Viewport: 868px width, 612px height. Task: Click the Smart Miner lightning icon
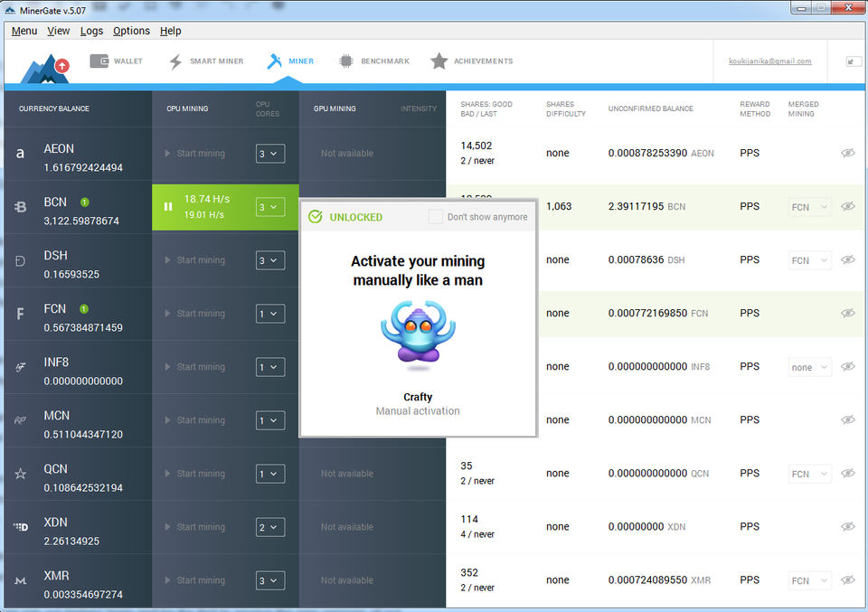pyautogui.click(x=175, y=61)
